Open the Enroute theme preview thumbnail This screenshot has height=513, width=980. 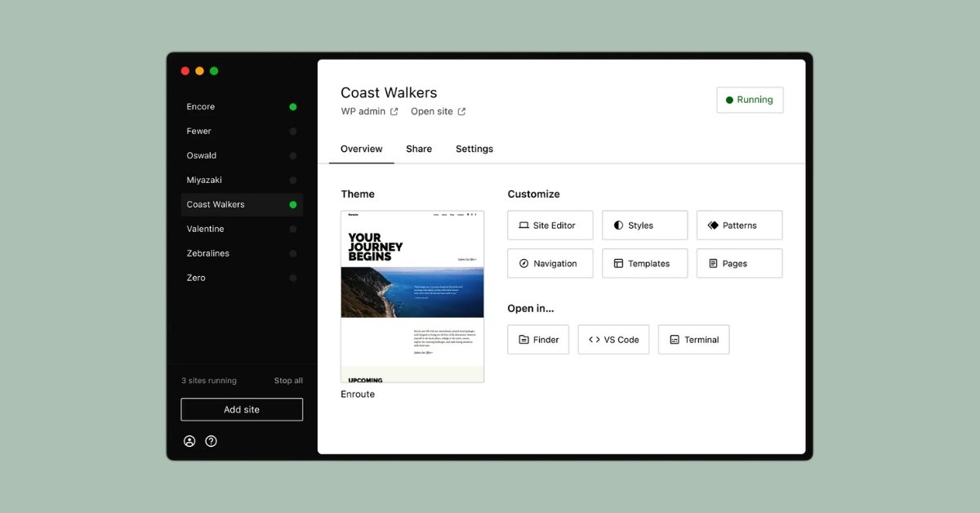(412, 296)
